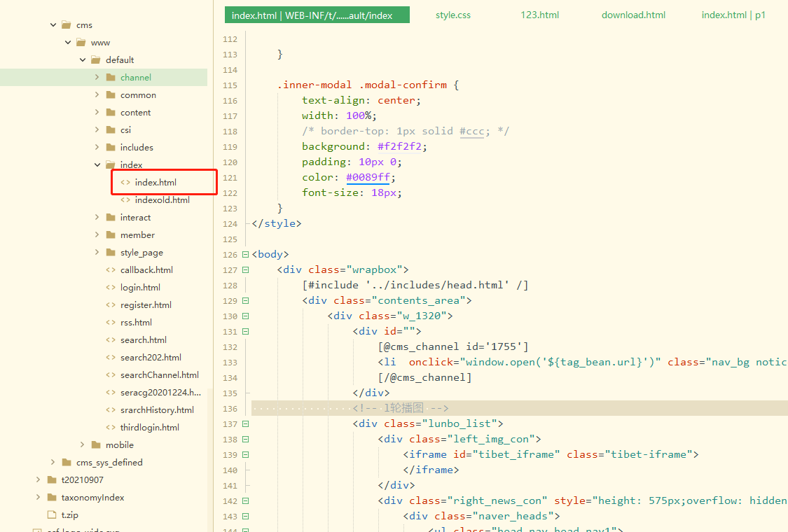Open thirdlogin.html in the file tree
This screenshot has height=532, width=788.
[149, 428]
